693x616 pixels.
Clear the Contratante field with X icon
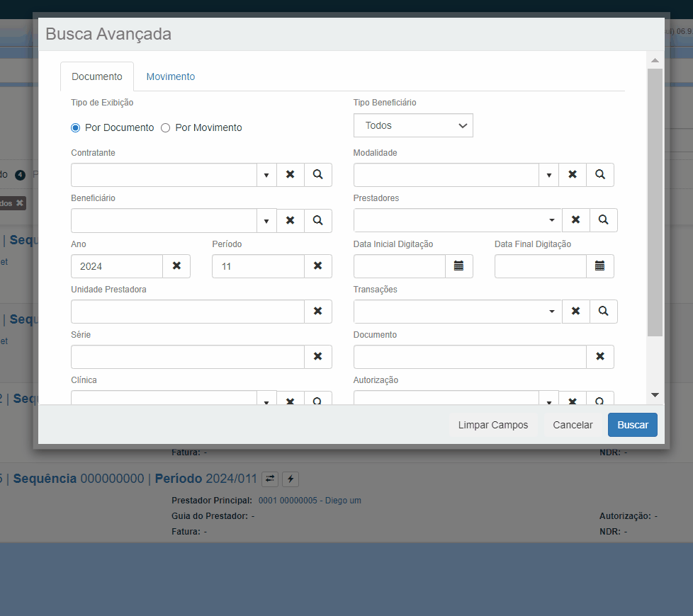[291, 175]
